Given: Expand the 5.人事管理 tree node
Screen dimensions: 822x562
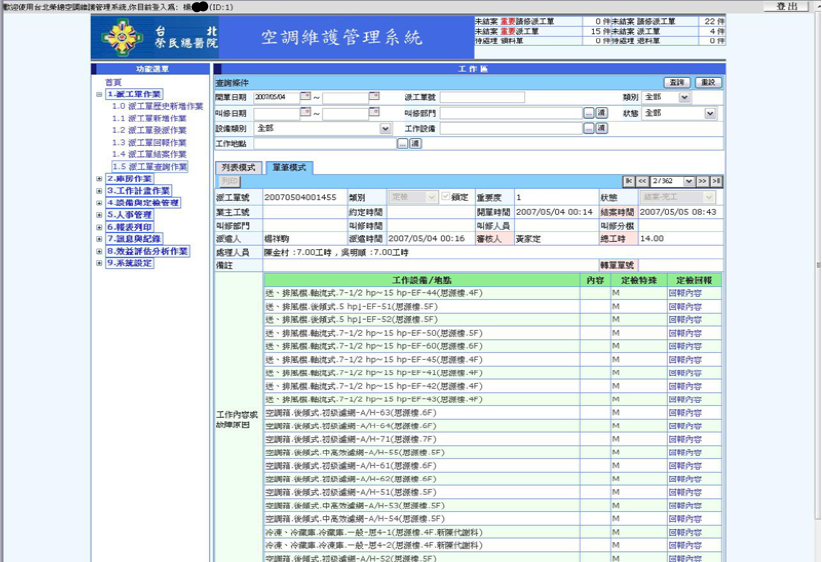Looking at the screenshot, I should [99, 215].
